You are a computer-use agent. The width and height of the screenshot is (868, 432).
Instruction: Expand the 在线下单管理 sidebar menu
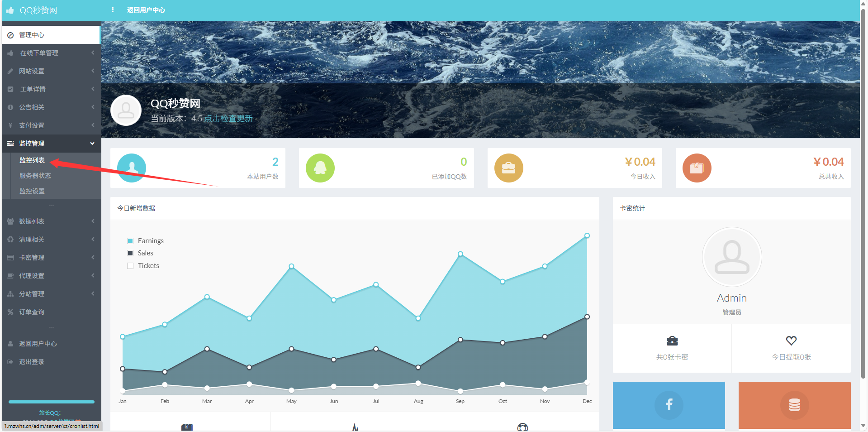51,53
